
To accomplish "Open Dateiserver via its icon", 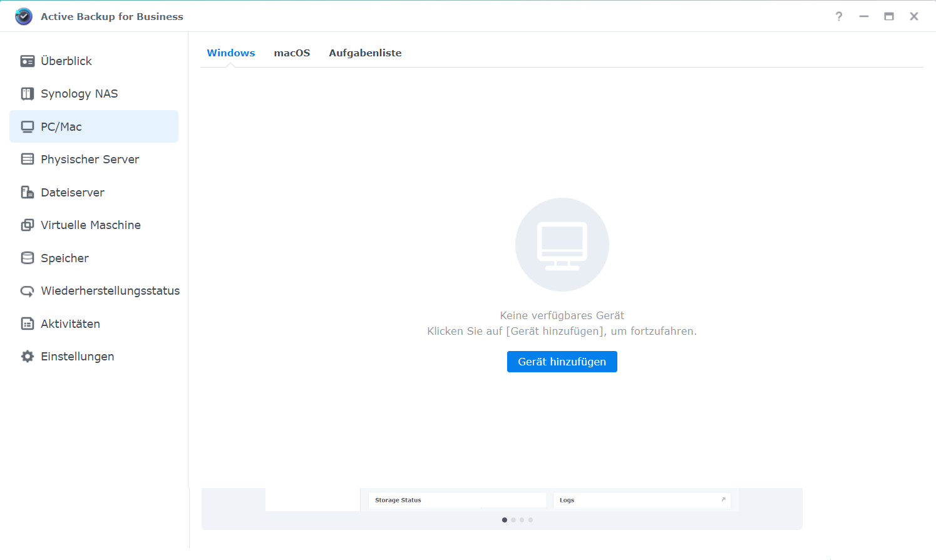I will [28, 192].
